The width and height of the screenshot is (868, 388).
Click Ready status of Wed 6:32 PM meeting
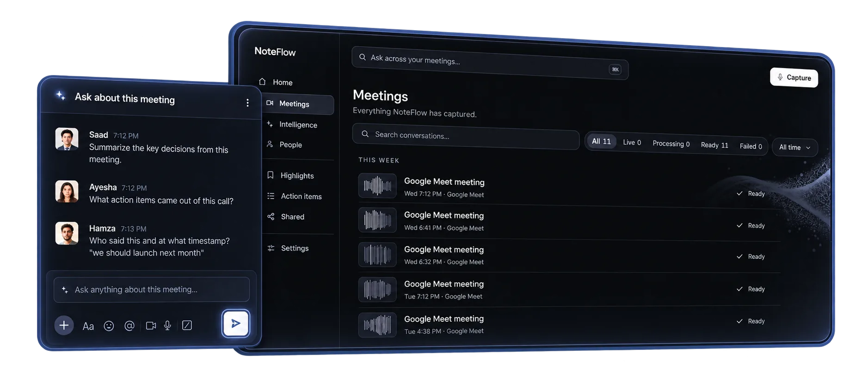point(751,257)
